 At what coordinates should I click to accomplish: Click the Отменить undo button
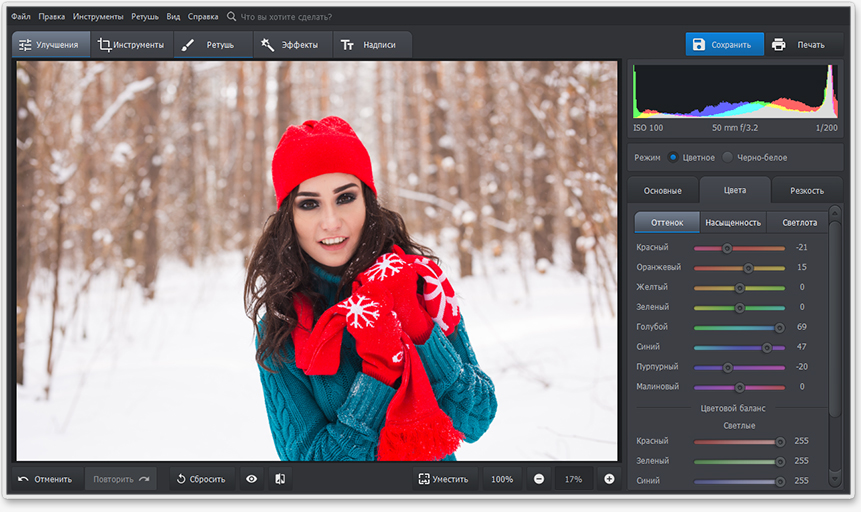tap(45, 479)
